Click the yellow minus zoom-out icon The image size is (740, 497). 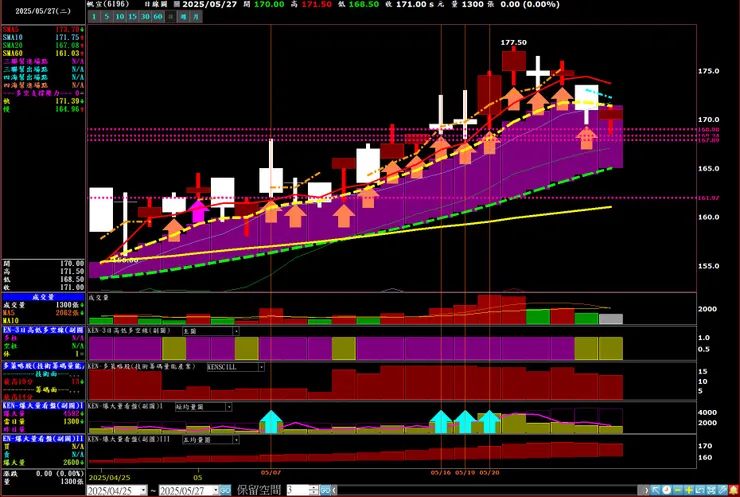pos(678,491)
